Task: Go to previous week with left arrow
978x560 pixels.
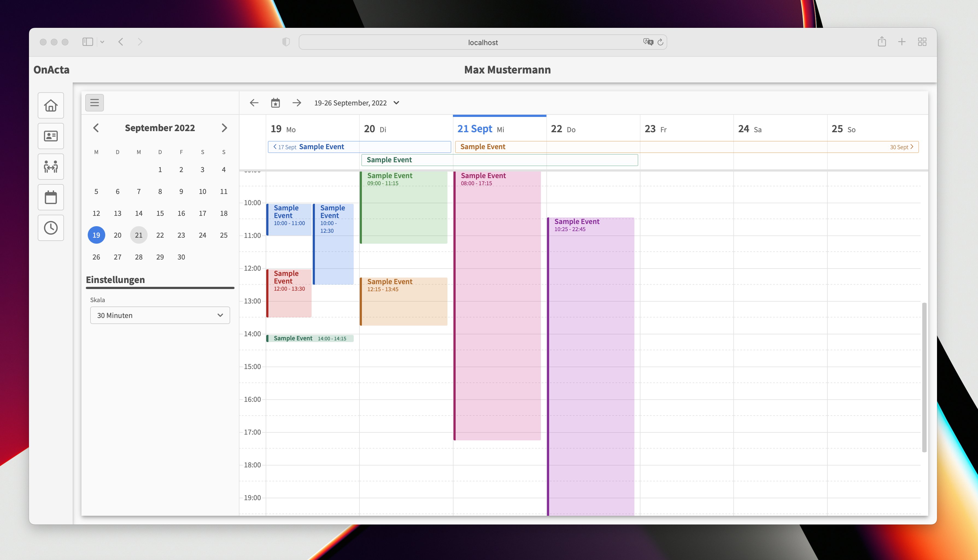Action: click(x=254, y=103)
